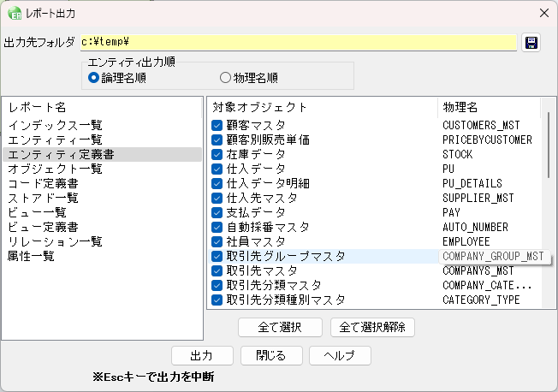Select ストアド一覧 report
The height and width of the screenshot is (392, 558).
tap(102, 198)
